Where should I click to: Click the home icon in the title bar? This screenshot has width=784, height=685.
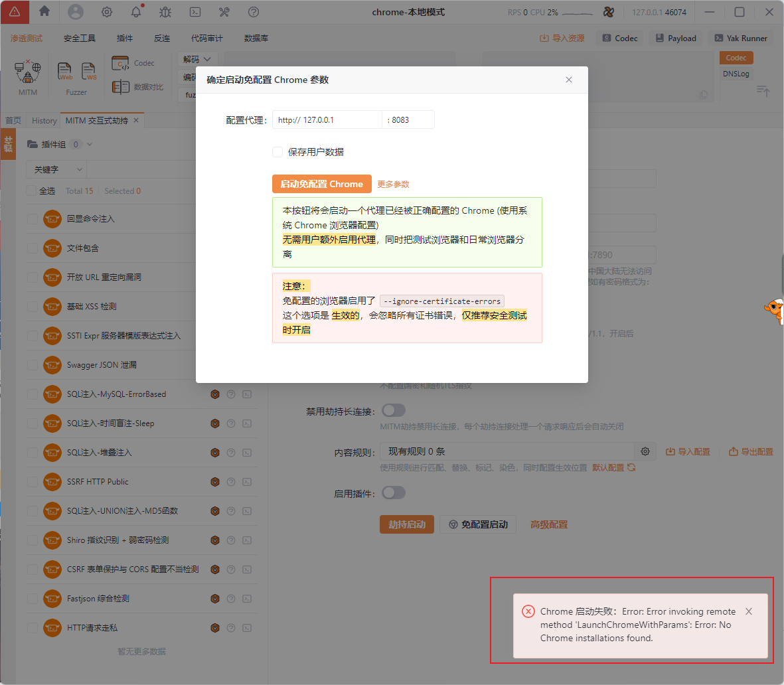[x=44, y=11]
